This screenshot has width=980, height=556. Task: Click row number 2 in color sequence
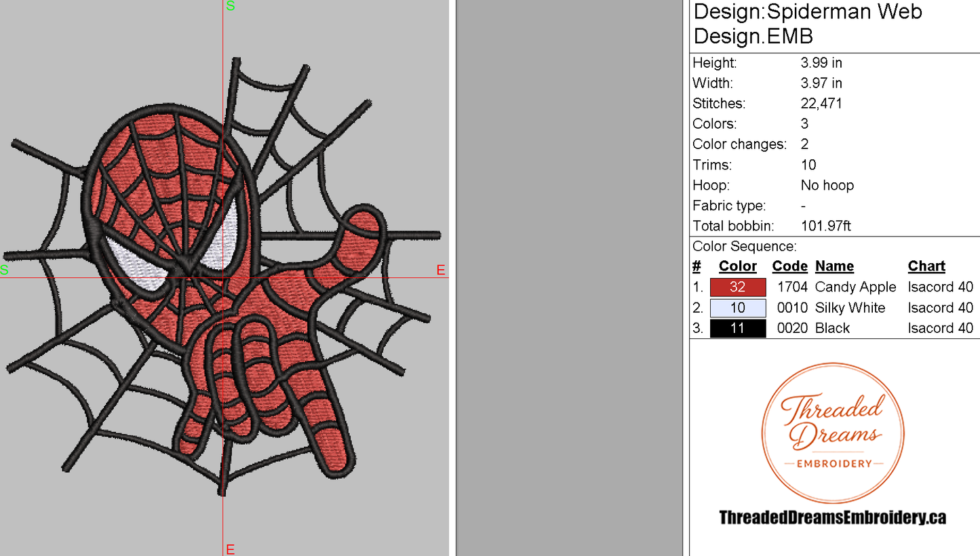(697, 308)
